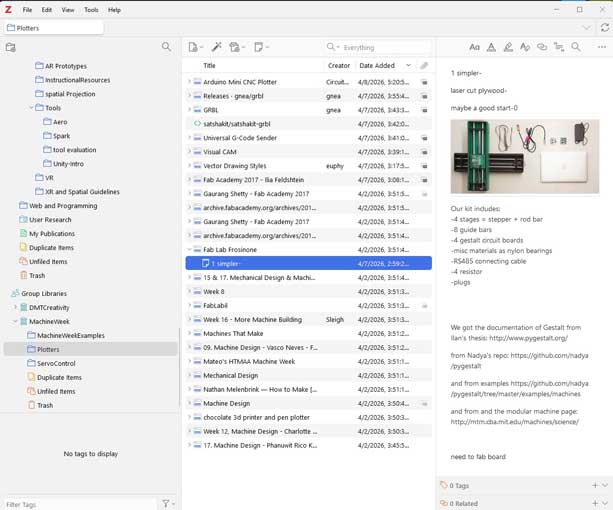613x510 pixels.
Task: Add a tag with the Tags plus button
Action: coord(595,485)
